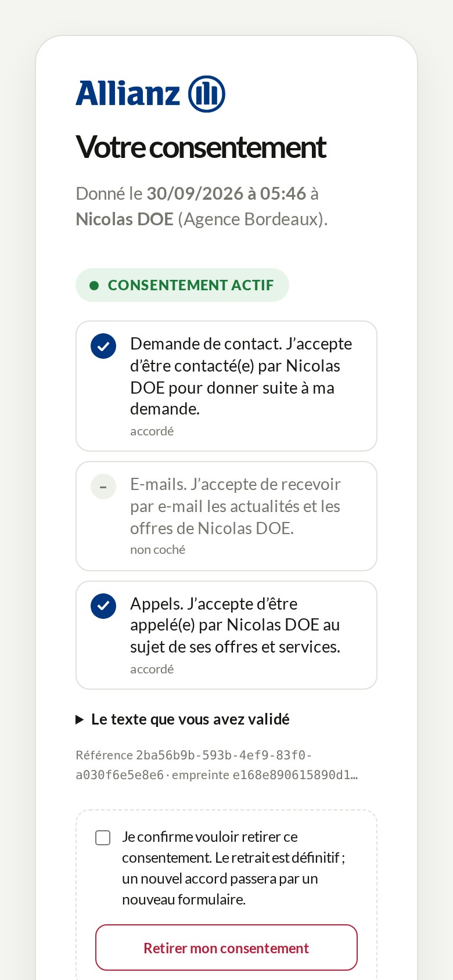Viewport: 453px width, 980px height.
Task: Select the 'E-mails' consent card text
Action: tap(235, 506)
